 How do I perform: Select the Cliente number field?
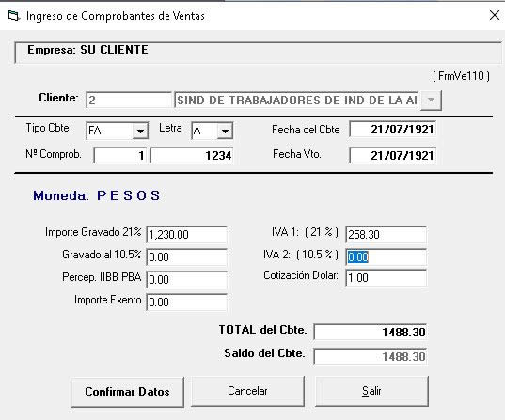(129, 101)
